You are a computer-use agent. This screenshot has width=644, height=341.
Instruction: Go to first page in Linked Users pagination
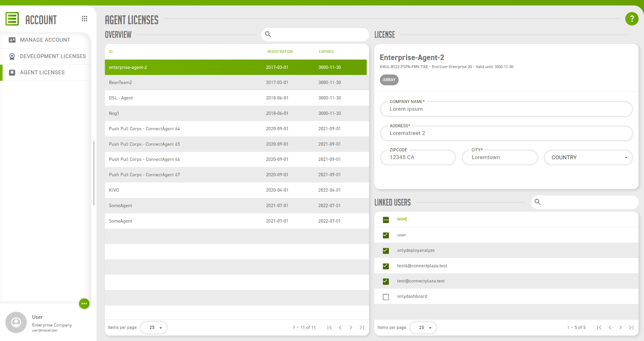(599, 327)
